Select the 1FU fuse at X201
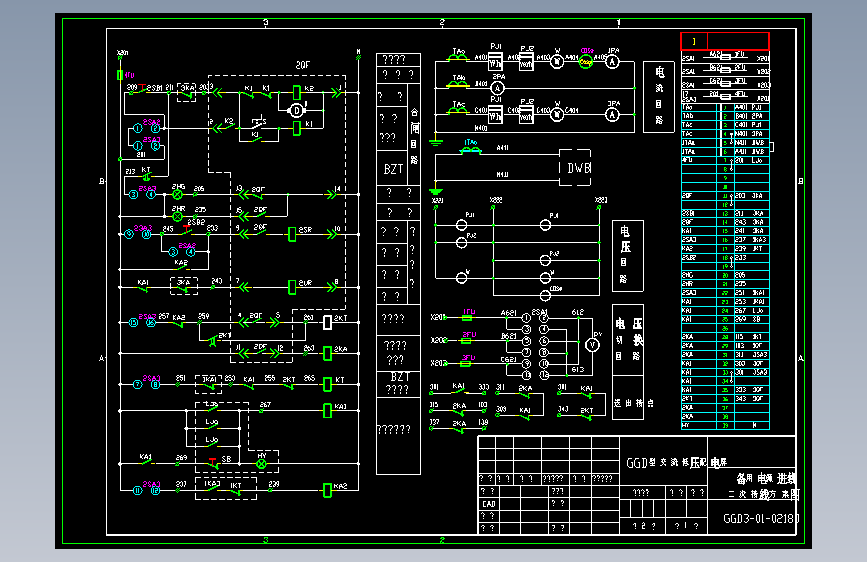Screen dimensions: 867x562 click(x=467, y=318)
